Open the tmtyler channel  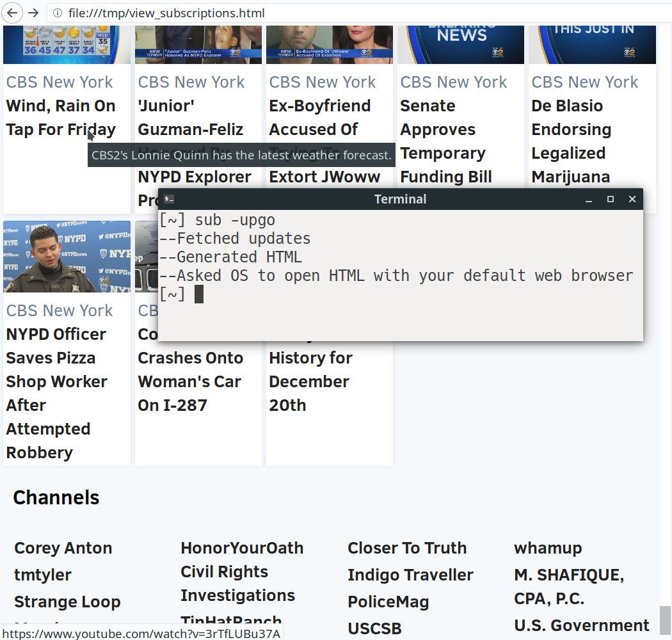[42, 575]
